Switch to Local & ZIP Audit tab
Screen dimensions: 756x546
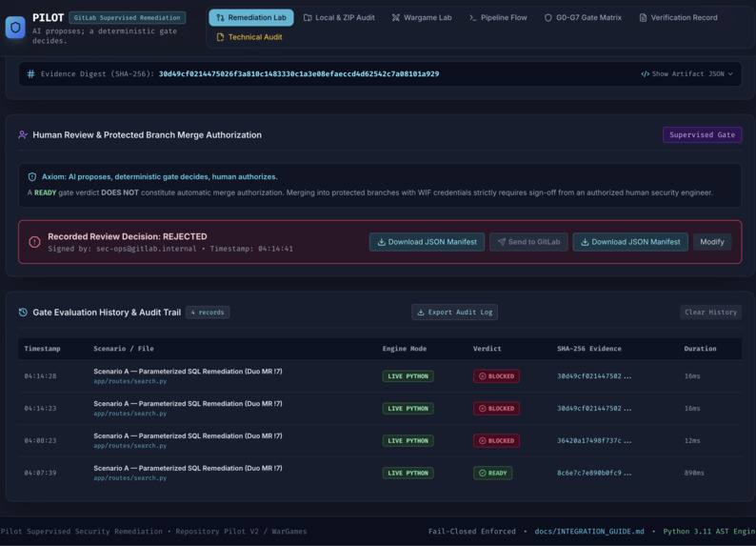339,17
